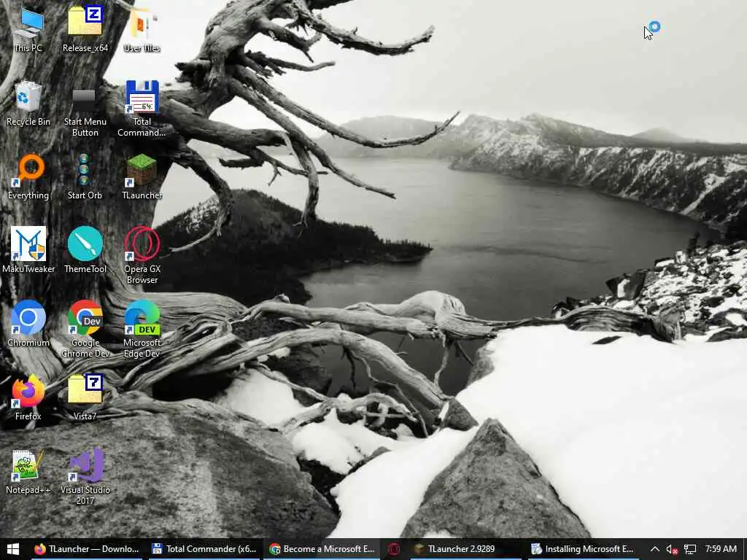Select the This PC desktop icon
747x560 pixels.
[28, 28]
